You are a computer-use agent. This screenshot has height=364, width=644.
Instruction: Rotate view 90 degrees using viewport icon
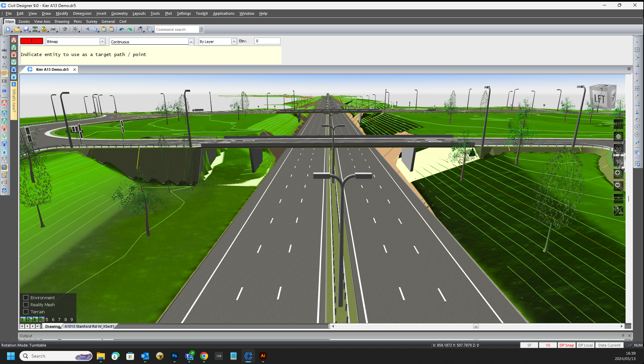[618, 149]
